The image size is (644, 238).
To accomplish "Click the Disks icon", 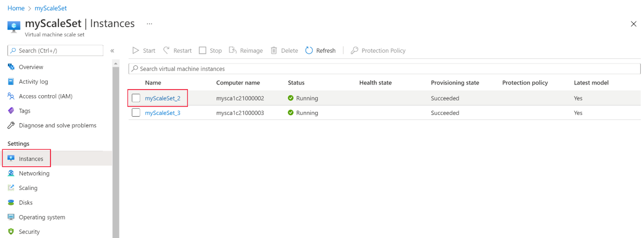I will [11, 203].
